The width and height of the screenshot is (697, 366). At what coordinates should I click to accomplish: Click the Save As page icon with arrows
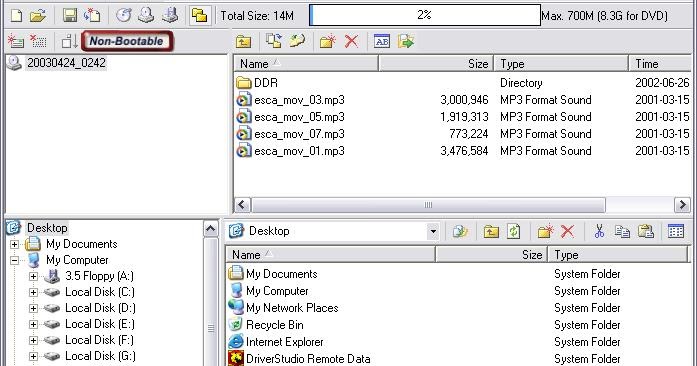pyautogui.click(x=92, y=16)
